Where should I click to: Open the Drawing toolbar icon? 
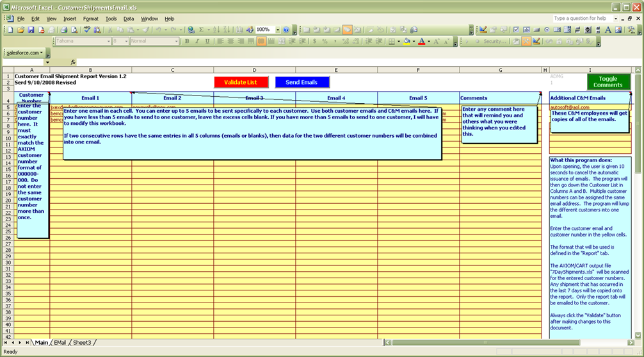point(250,29)
